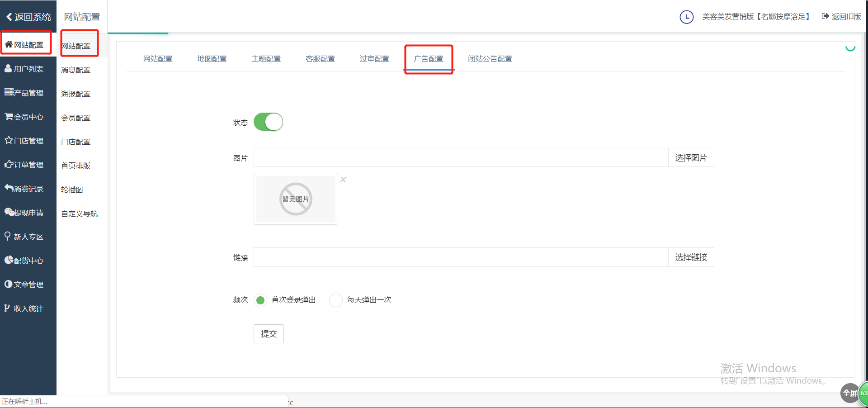Click the star icon for 门店管理
Image resolution: width=868 pixels, height=408 pixels.
point(9,140)
